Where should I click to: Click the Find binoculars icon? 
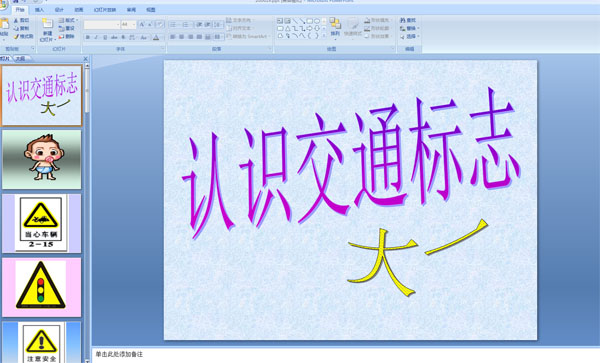click(x=403, y=20)
